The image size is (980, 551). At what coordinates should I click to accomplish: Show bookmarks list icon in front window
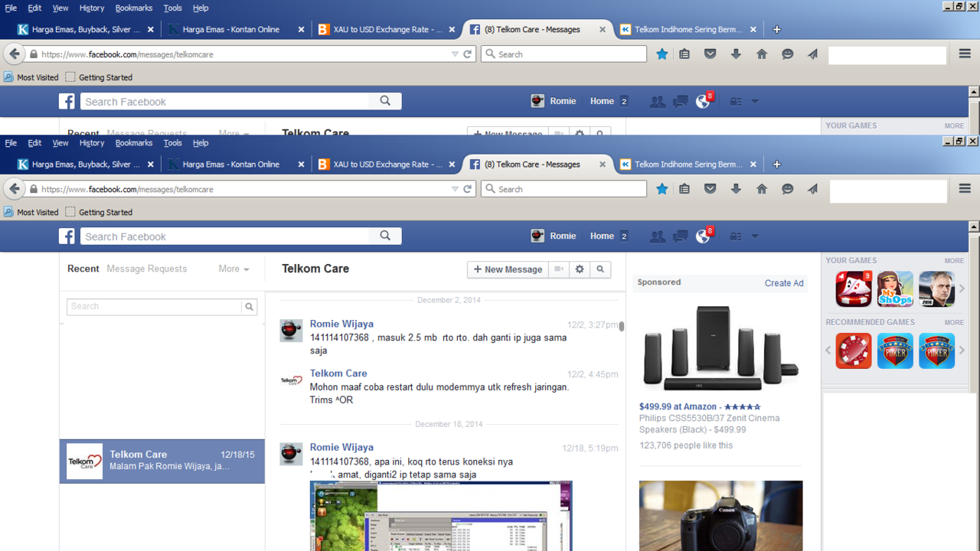(x=684, y=189)
